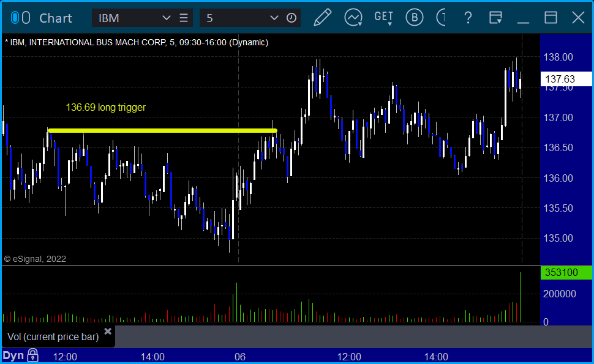Open help via the question mark icon
This screenshot has height=364, width=594.
tap(468, 18)
